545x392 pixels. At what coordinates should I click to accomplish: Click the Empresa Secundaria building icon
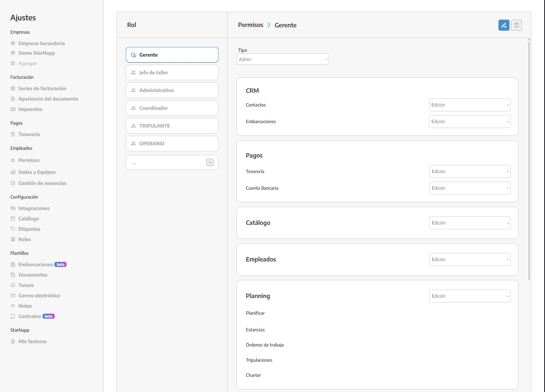click(13, 43)
